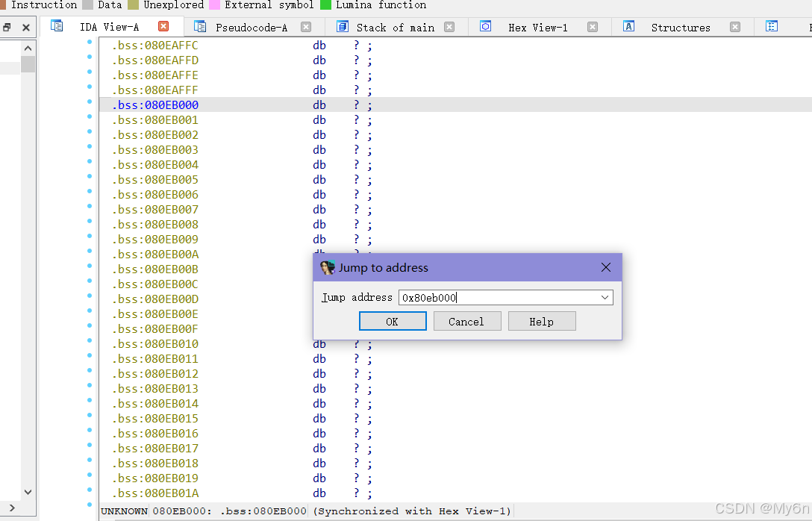The width and height of the screenshot is (812, 521).
Task: Close the IDA View-A tab
Action: coord(163,26)
